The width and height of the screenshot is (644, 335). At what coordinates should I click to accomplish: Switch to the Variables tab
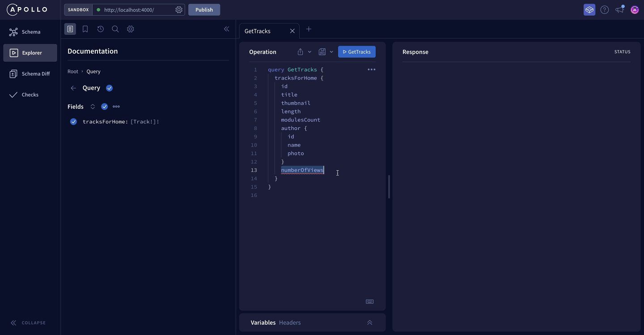(x=263, y=322)
